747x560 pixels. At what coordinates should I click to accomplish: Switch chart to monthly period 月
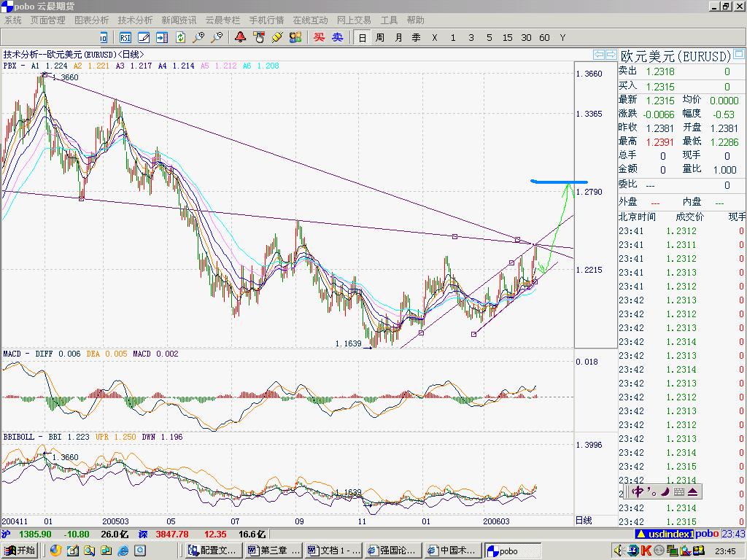(x=398, y=37)
